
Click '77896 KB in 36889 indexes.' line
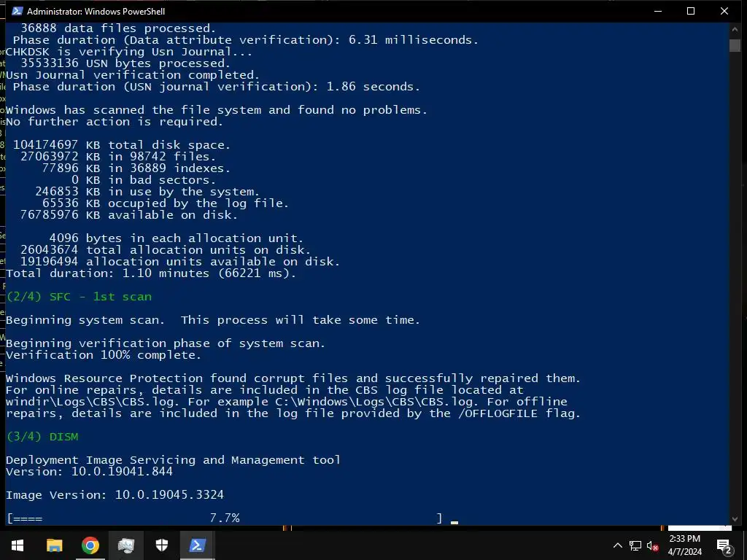136,168
